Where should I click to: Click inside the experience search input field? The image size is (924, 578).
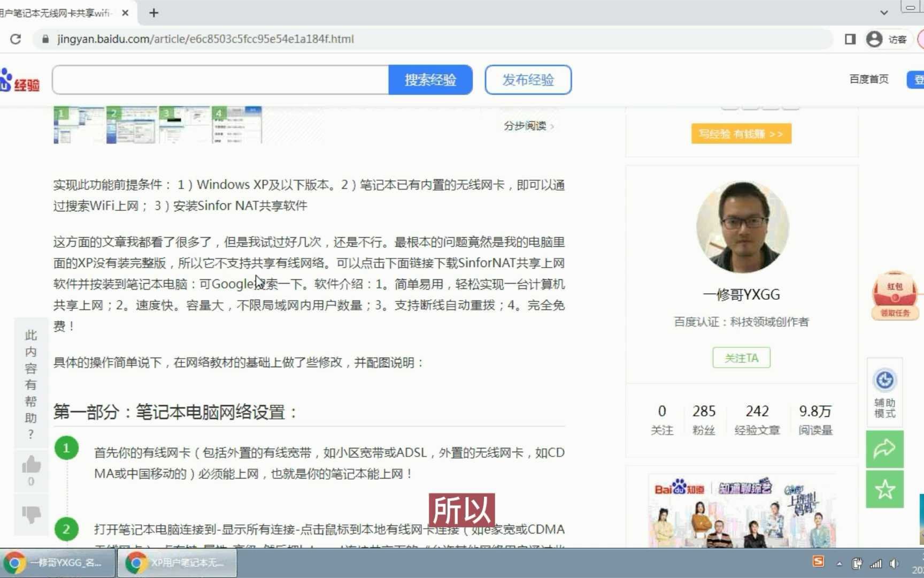point(219,79)
